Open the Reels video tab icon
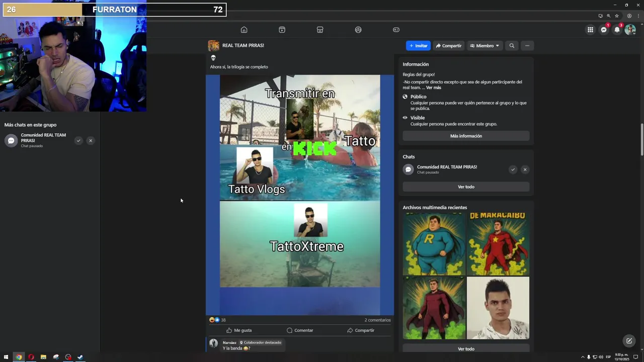The image size is (644, 362). [x=282, y=30]
